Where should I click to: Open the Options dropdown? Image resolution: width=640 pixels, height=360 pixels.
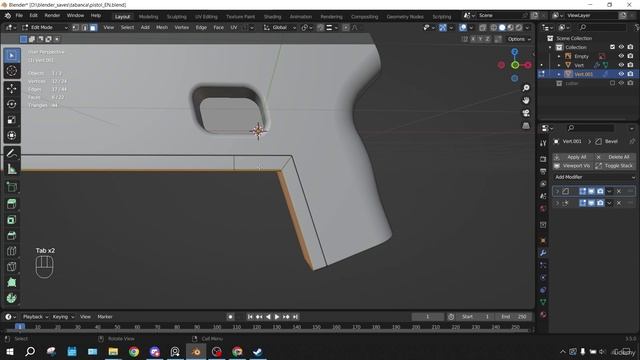click(519, 39)
